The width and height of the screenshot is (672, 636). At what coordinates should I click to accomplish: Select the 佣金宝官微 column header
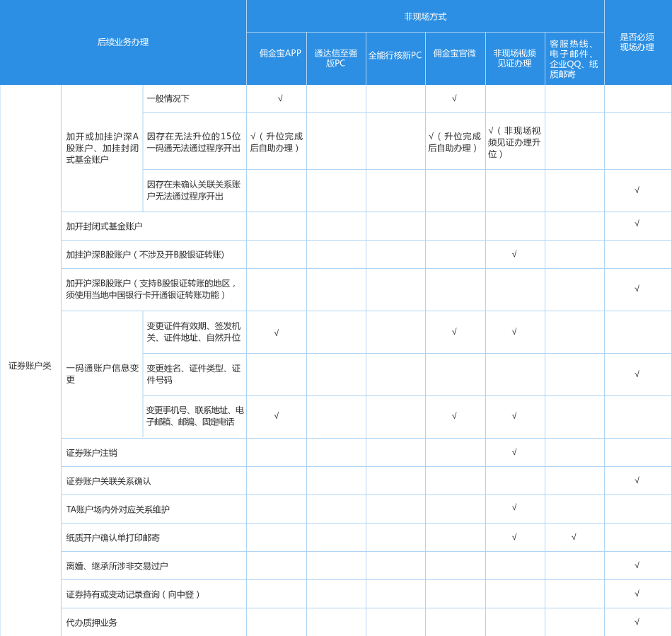point(455,58)
